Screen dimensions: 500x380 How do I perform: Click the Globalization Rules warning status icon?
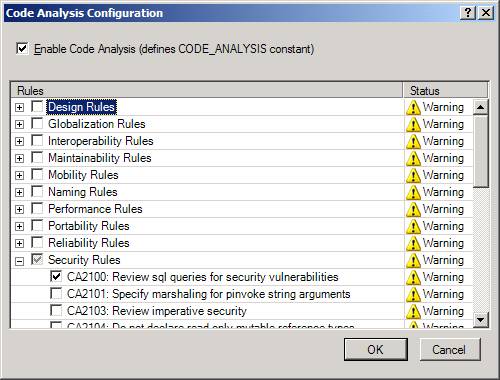click(x=413, y=125)
